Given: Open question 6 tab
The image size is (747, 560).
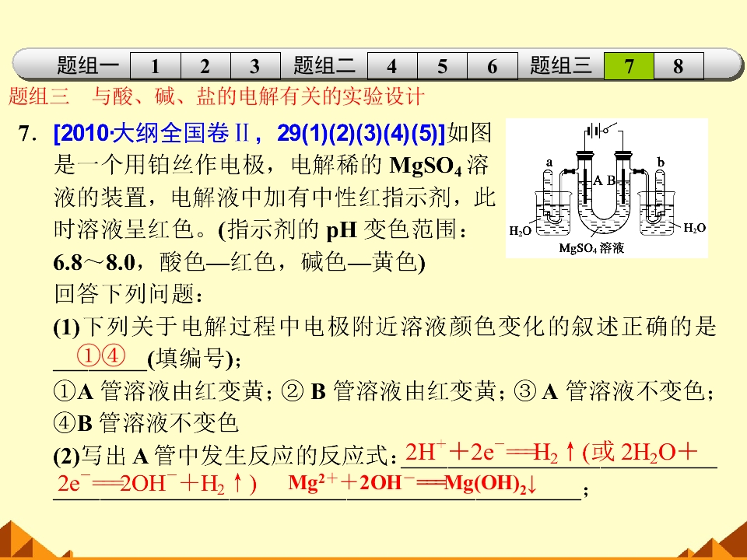Looking at the screenshot, I should (492, 65).
